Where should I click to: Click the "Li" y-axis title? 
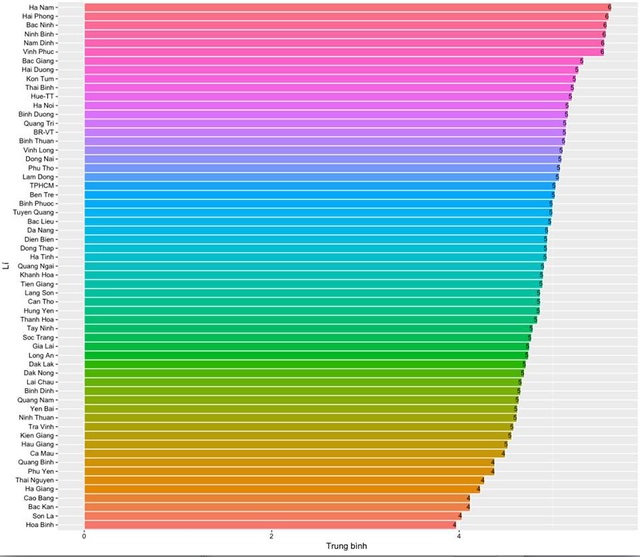click(6, 265)
